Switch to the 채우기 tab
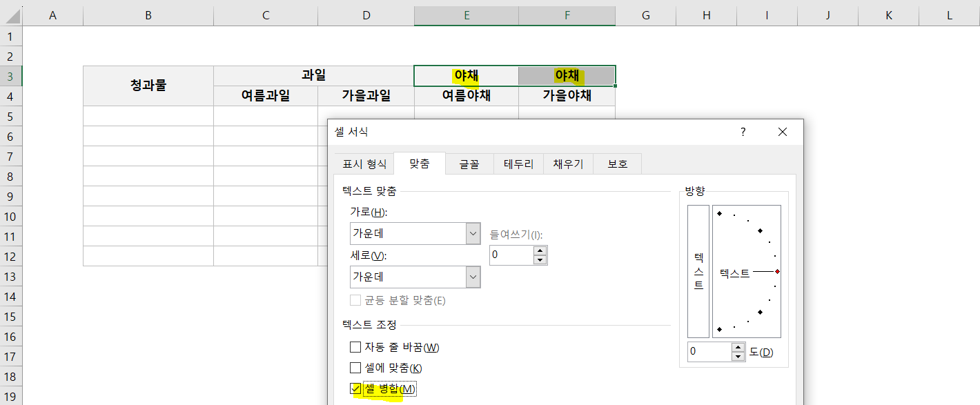Image resolution: width=980 pixels, height=405 pixels. coord(568,164)
